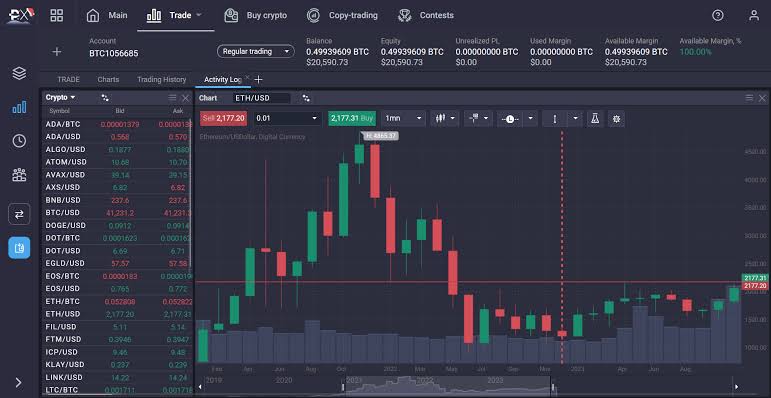Open the apps grid menu icon
This screenshot has height=398, width=771.
(57, 15)
